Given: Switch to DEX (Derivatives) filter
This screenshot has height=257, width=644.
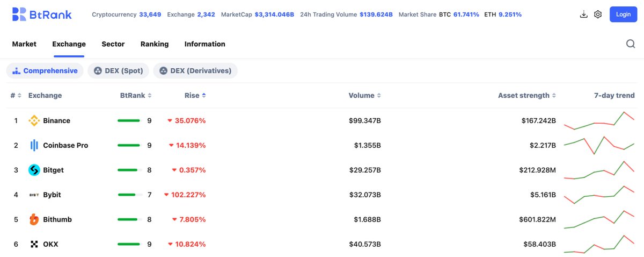Looking at the screenshot, I should [x=195, y=70].
